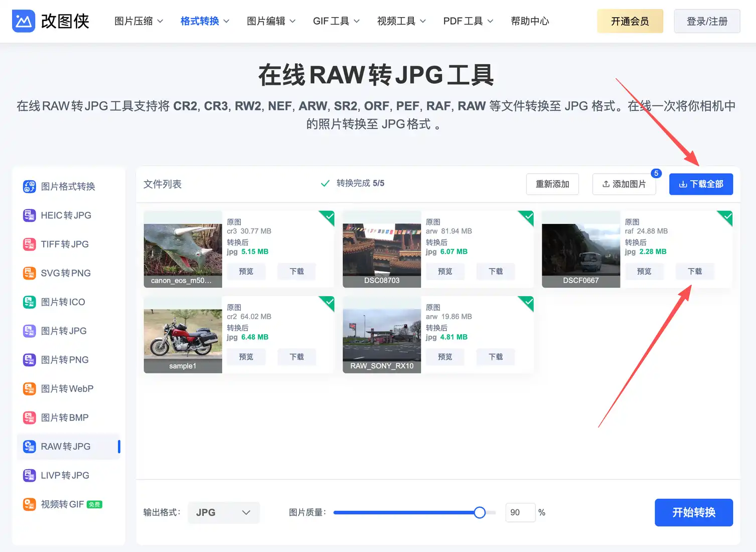756x552 pixels.
Task: Click the TIFF转JPG sidebar icon
Action: (x=30, y=244)
